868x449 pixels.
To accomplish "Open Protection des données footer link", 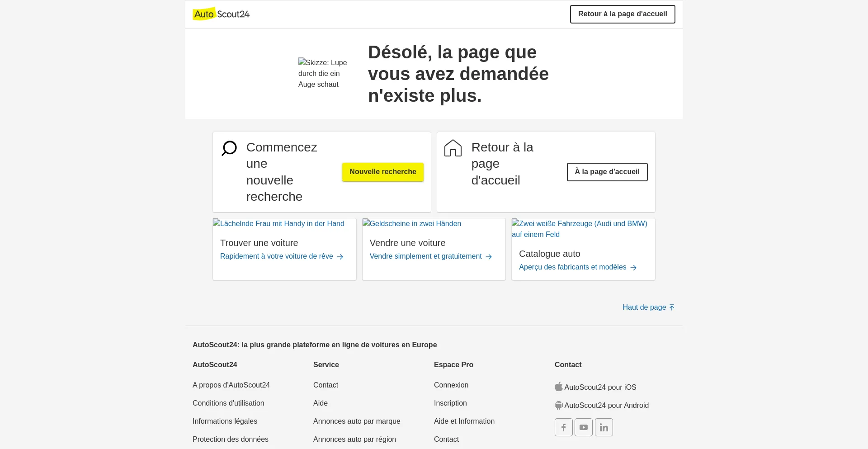I will pyautogui.click(x=230, y=439).
